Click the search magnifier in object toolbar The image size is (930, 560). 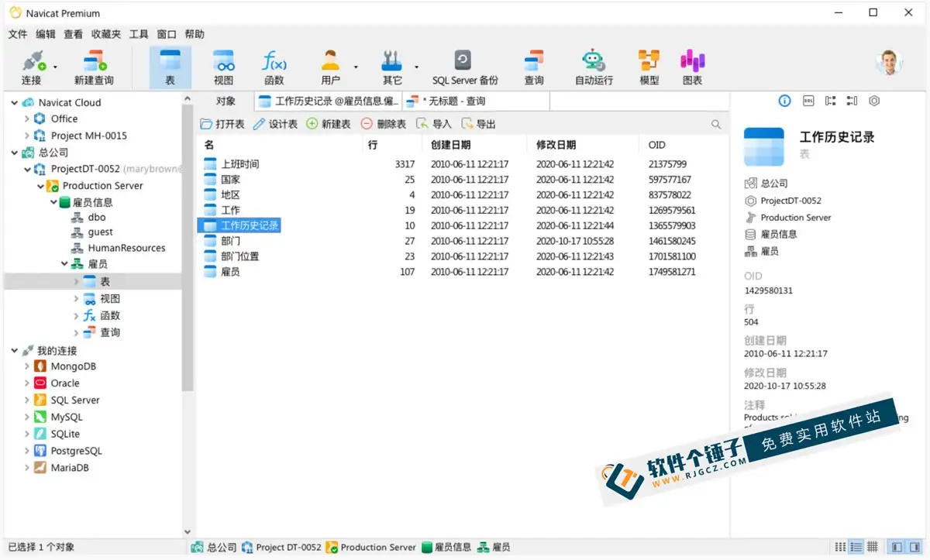click(x=716, y=124)
